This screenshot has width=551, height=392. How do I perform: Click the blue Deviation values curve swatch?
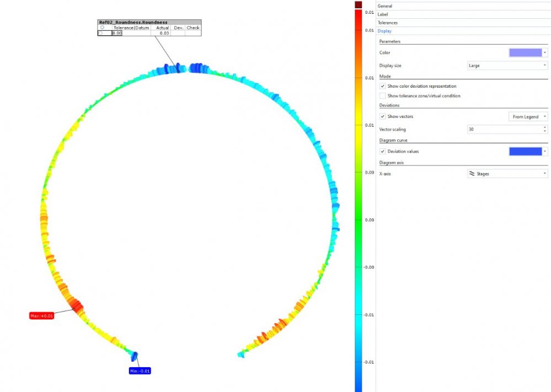[525, 151]
